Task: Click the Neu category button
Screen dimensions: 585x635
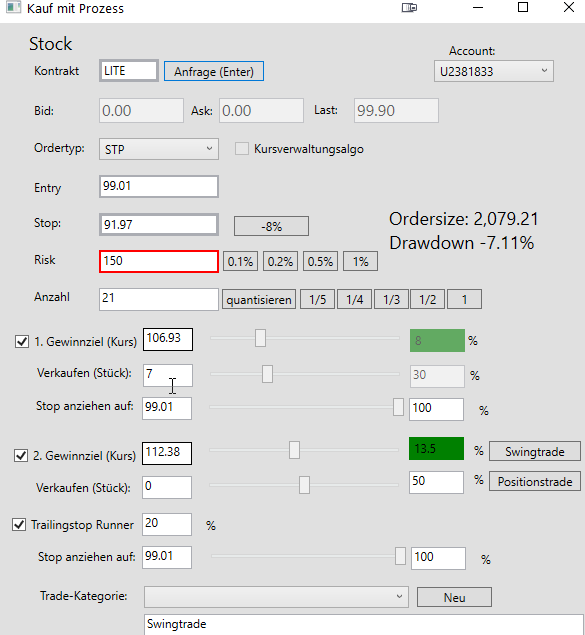Action: pyautogui.click(x=454, y=597)
